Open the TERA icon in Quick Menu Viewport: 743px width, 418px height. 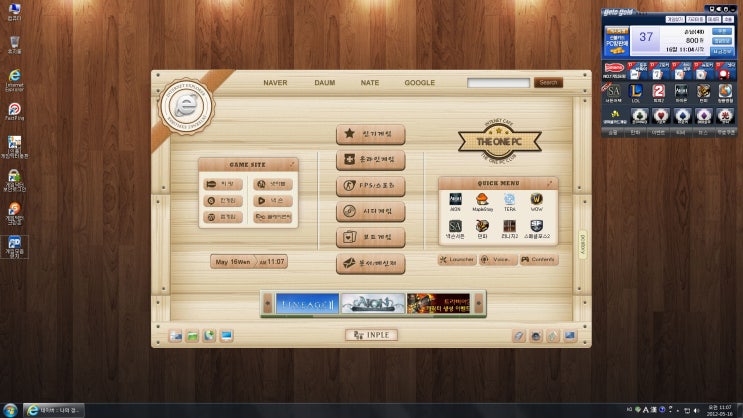[509, 199]
